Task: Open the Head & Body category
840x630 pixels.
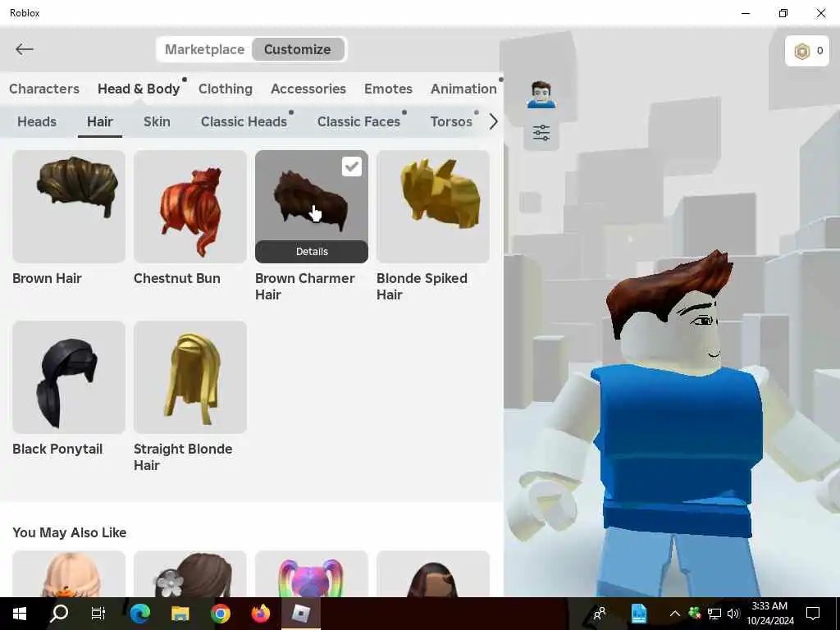Action: 139,89
